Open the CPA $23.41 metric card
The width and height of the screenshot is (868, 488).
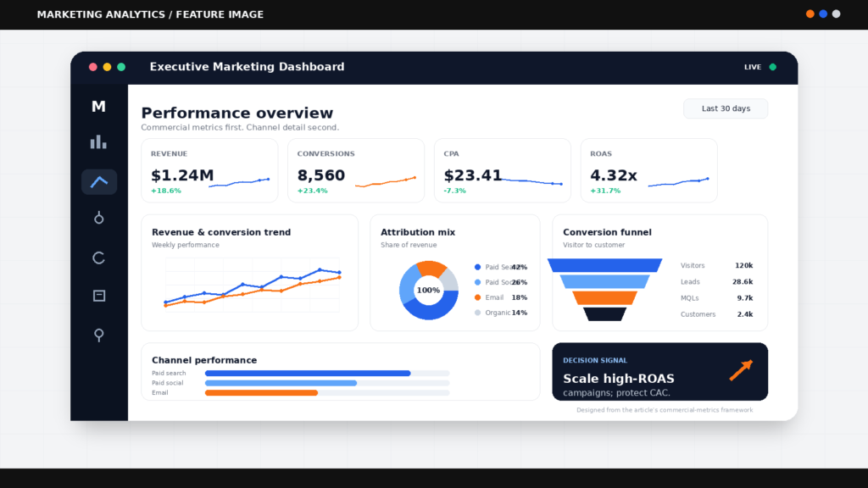[x=503, y=170]
